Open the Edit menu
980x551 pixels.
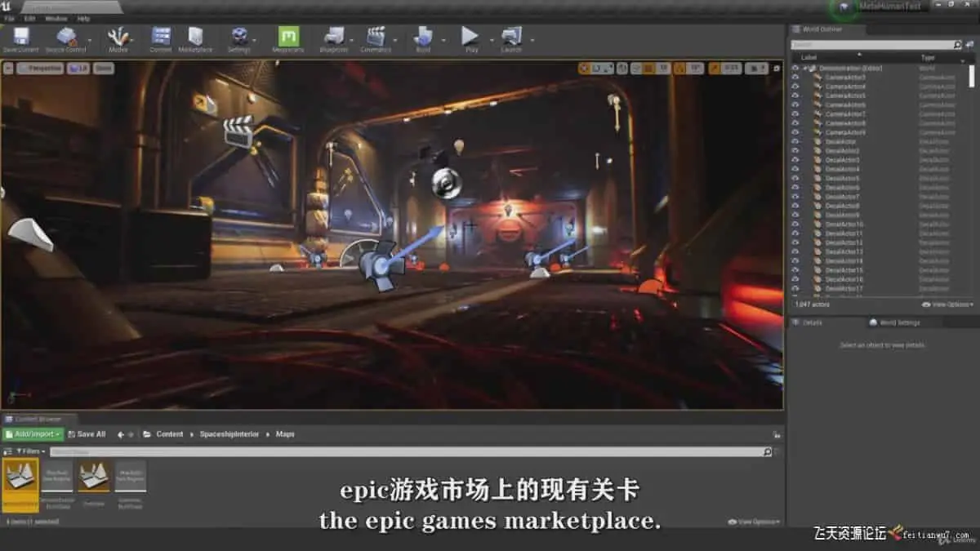point(29,18)
